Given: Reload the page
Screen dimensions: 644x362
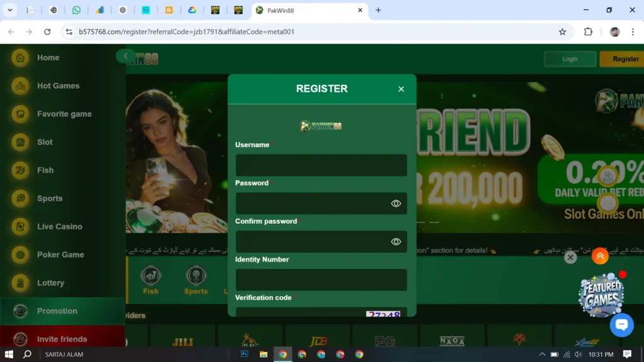Looking at the screenshot, I should [x=47, y=31].
